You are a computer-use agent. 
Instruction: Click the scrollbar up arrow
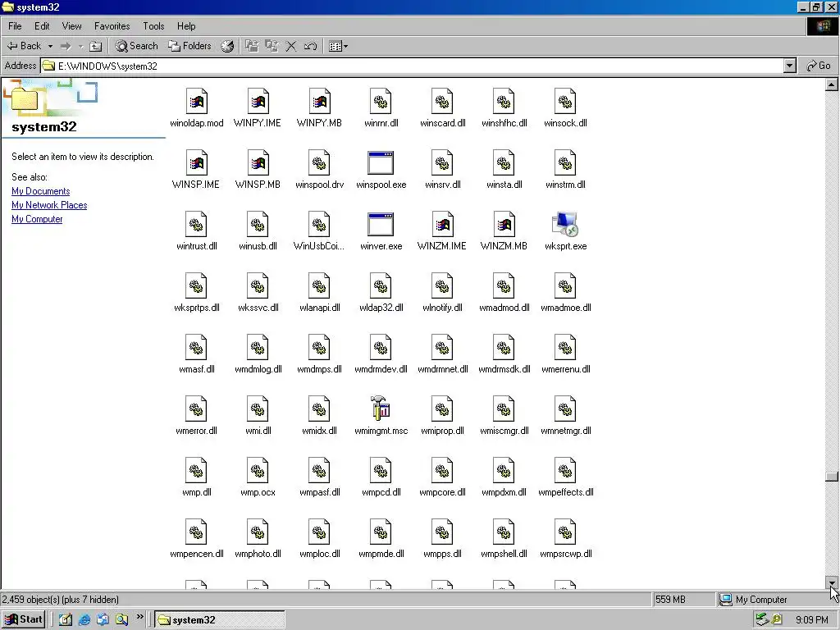(832, 84)
